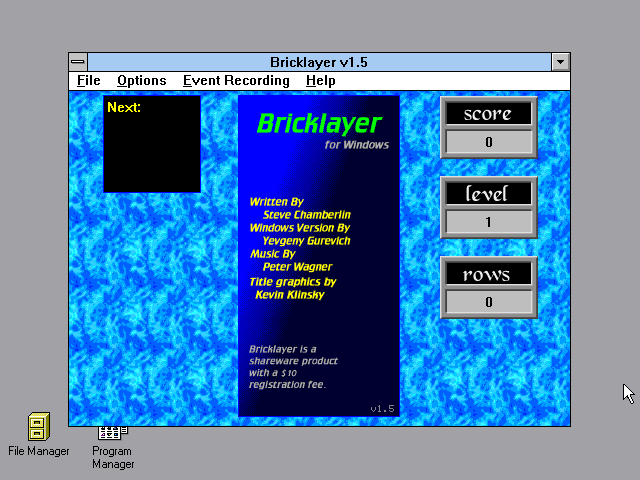Image resolution: width=640 pixels, height=480 pixels.
Task: Click the 'Music By' credit line
Action: pyautogui.click(x=272, y=254)
